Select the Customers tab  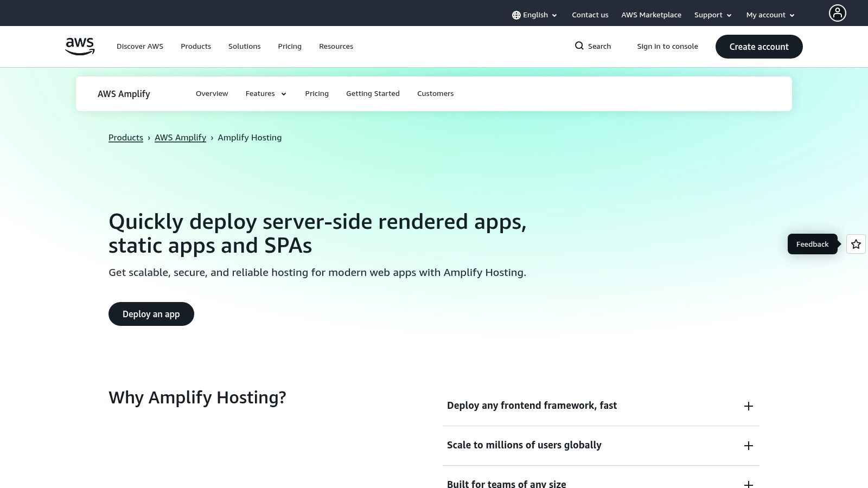tap(435, 93)
